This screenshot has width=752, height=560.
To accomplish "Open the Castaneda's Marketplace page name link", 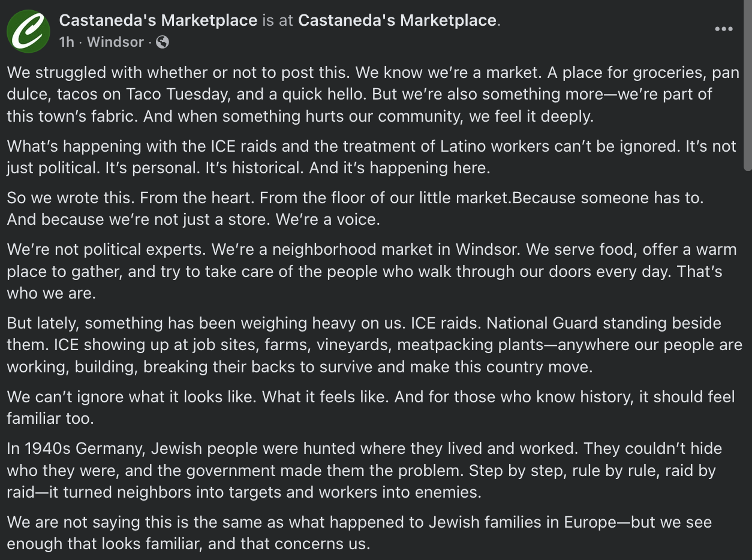I will tap(158, 20).
